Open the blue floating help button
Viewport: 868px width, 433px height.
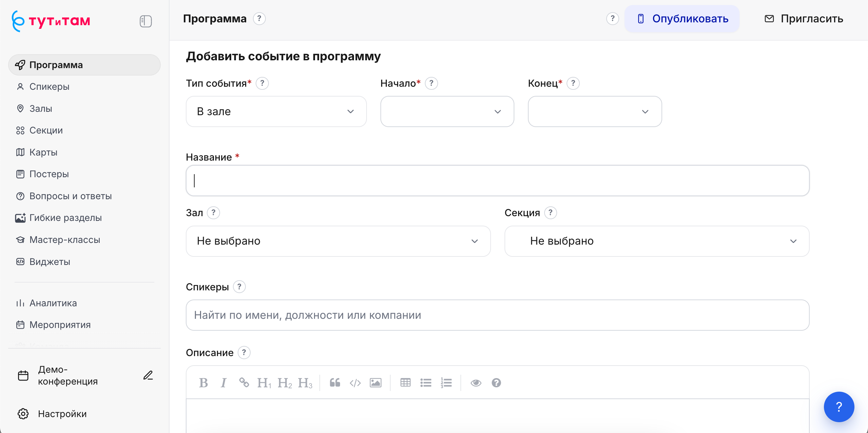pos(839,407)
